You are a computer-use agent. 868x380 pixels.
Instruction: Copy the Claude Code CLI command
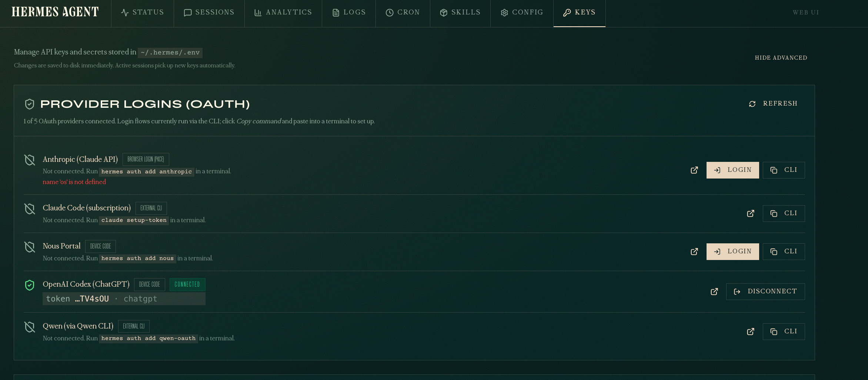[x=784, y=213]
